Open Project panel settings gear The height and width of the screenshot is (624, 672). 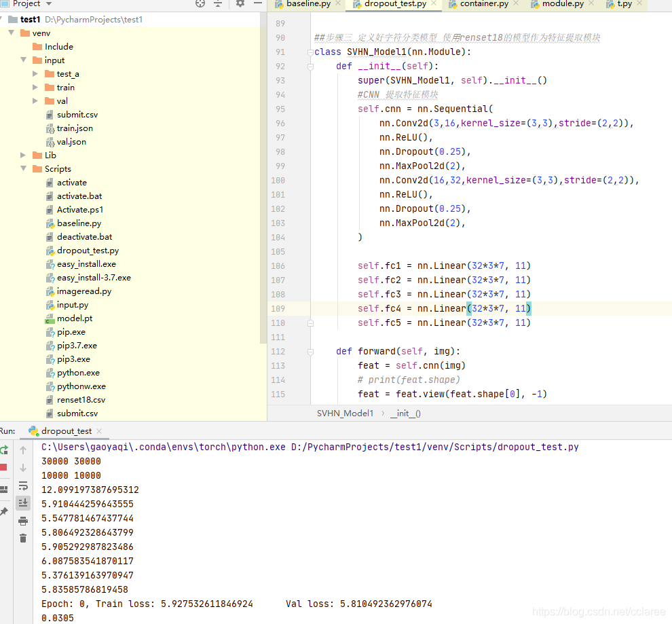240,4
